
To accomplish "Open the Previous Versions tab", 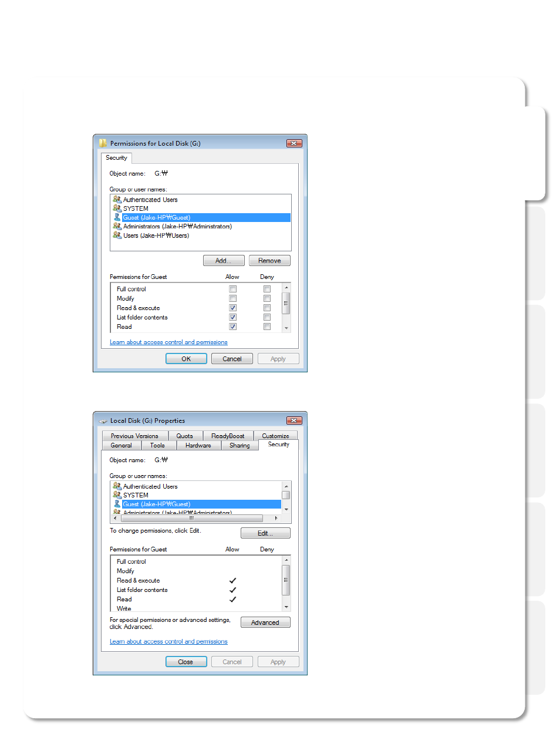I will click(x=135, y=436).
